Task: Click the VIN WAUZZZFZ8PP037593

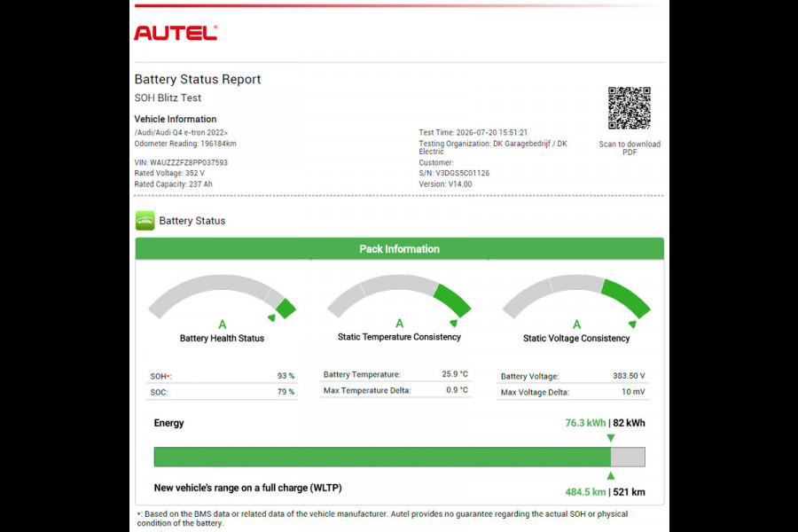Action: click(x=181, y=162)
